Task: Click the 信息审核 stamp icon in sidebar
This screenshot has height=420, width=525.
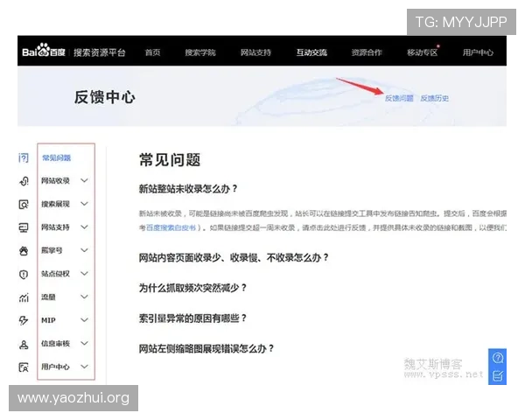Action: point(24,344)
